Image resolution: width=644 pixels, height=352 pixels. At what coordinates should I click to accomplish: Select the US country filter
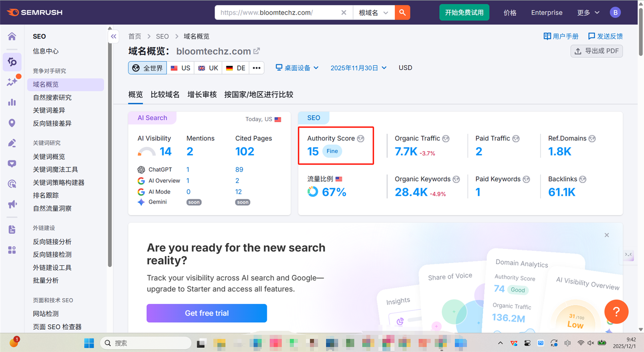click(180, 68)
